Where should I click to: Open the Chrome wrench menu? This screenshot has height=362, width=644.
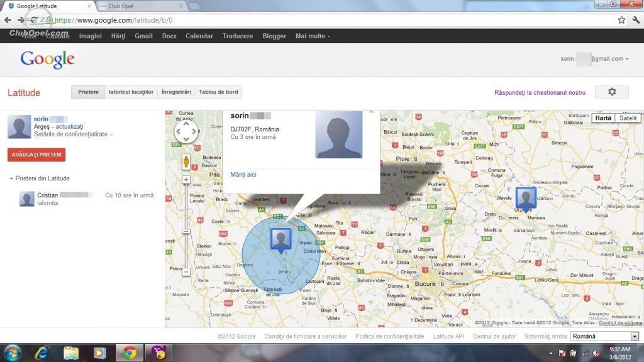coord(636,19)
